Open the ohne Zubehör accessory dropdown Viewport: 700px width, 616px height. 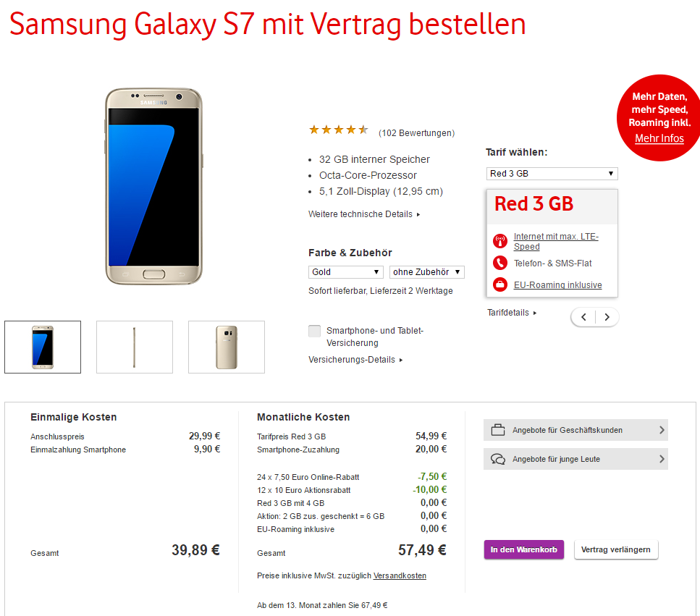[x=427, y=272]
